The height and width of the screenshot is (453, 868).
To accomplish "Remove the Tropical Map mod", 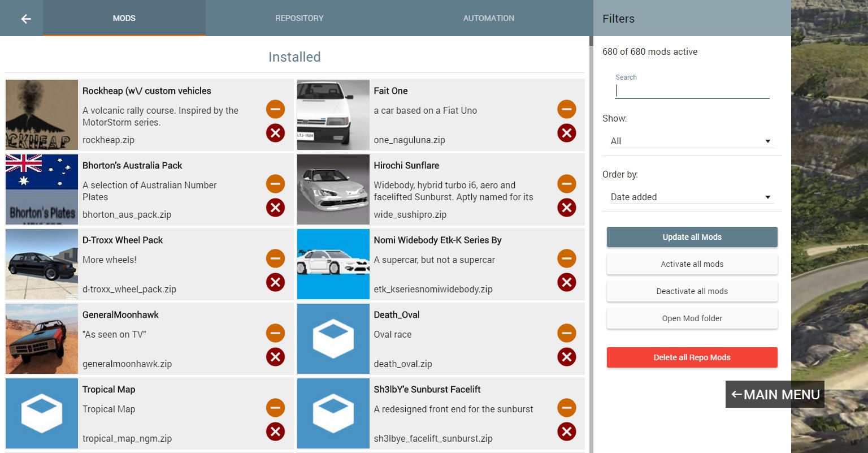I will pyautogui.click(x=275, y=432).
